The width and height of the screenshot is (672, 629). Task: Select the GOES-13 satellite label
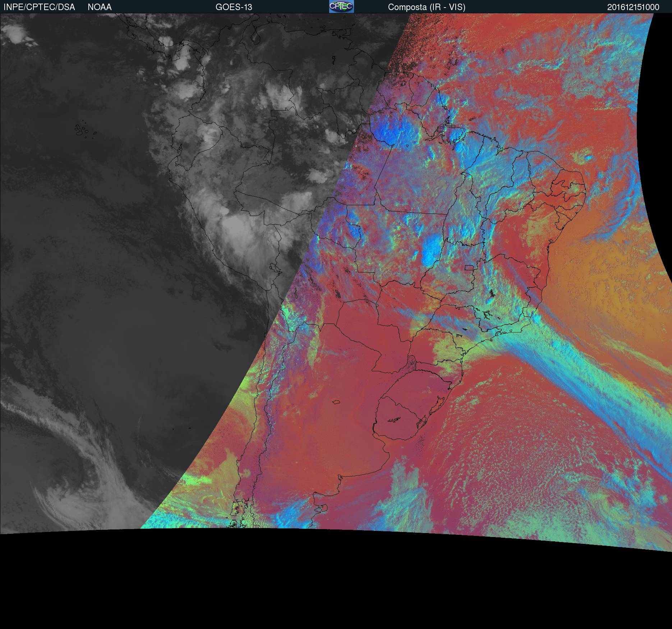coord(234,7)
